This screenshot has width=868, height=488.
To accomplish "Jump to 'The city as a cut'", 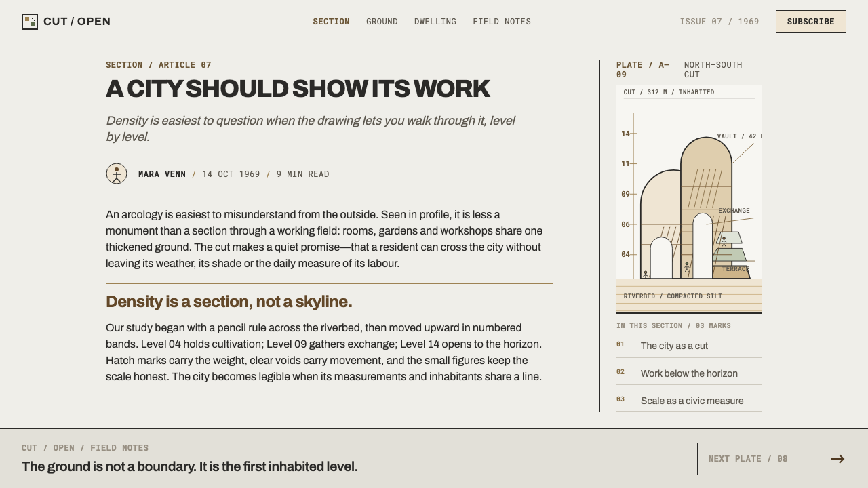I will pos(689,346).
